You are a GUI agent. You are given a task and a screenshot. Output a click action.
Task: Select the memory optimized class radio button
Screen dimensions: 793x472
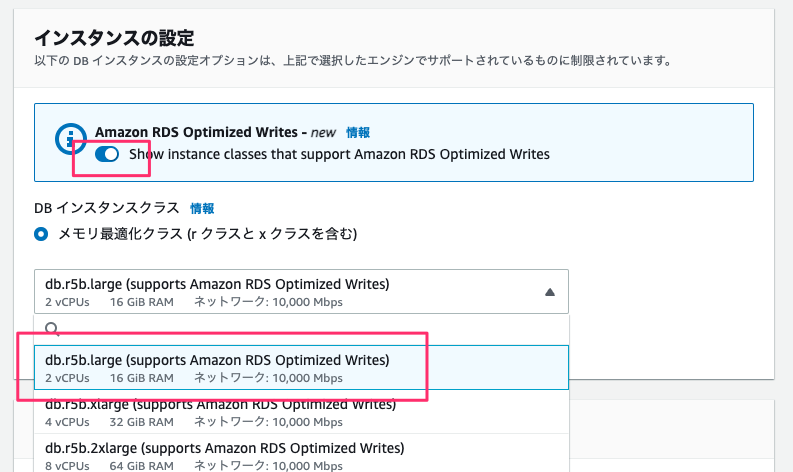41,234
